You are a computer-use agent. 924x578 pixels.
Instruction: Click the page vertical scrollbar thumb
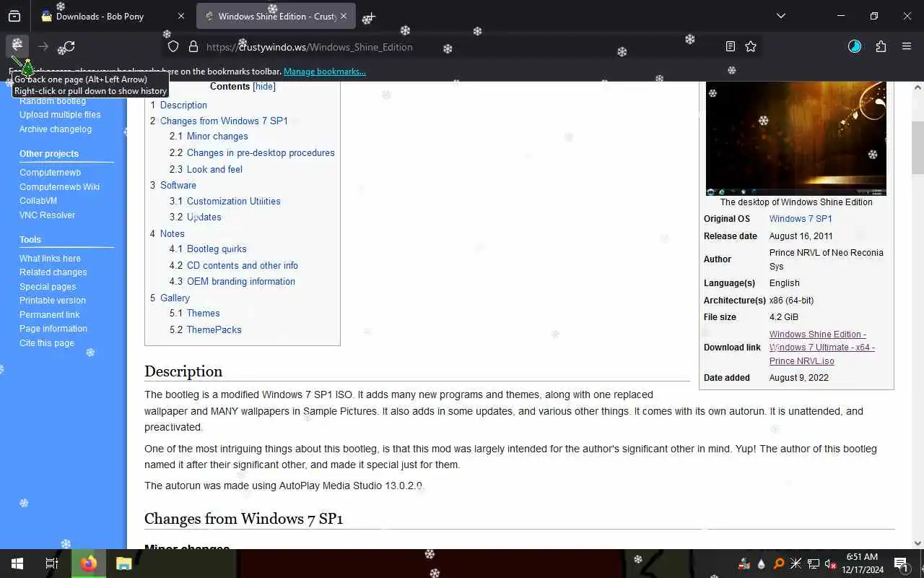click(x=918, y=147)
